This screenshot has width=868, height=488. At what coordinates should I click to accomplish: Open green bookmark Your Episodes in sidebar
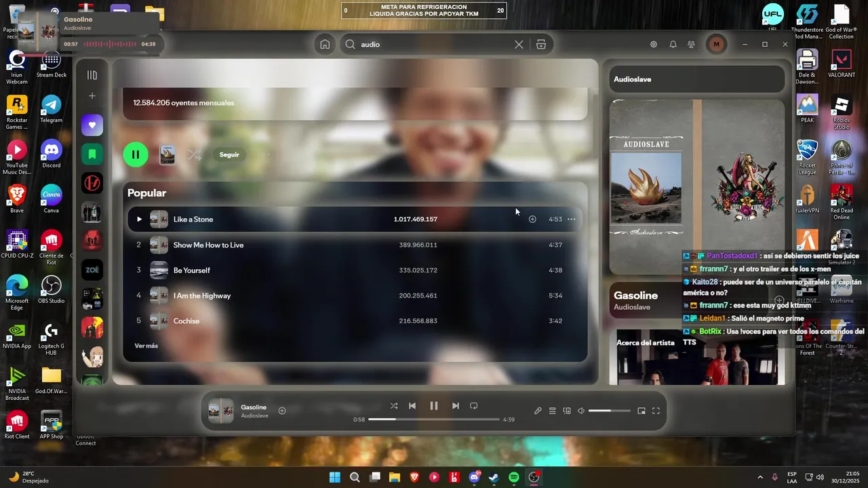pos(92,155)
